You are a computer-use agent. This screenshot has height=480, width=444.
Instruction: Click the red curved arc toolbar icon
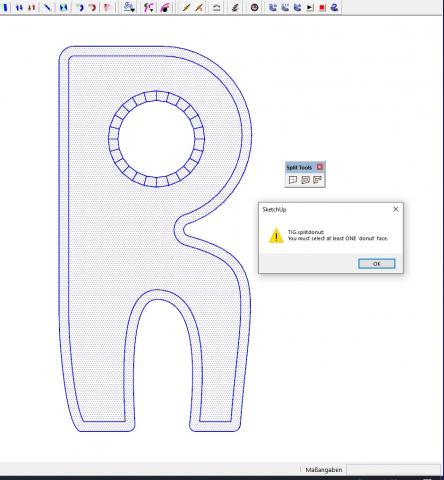tap(93, 7)
